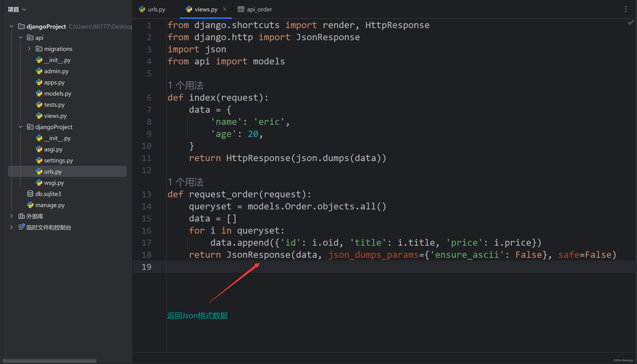The image size is (637, 364).
Task: Click the '1 个用法' hint above index
Action: point(185,86)
